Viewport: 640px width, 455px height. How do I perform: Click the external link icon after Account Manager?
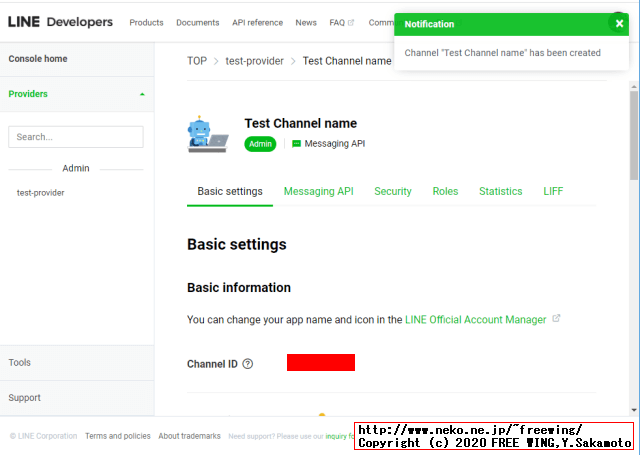[556, 318]
